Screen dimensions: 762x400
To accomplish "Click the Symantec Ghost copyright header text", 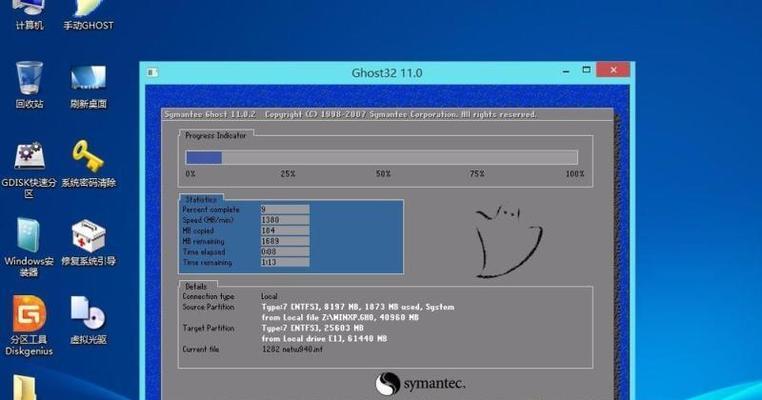I will pos(350,115).
